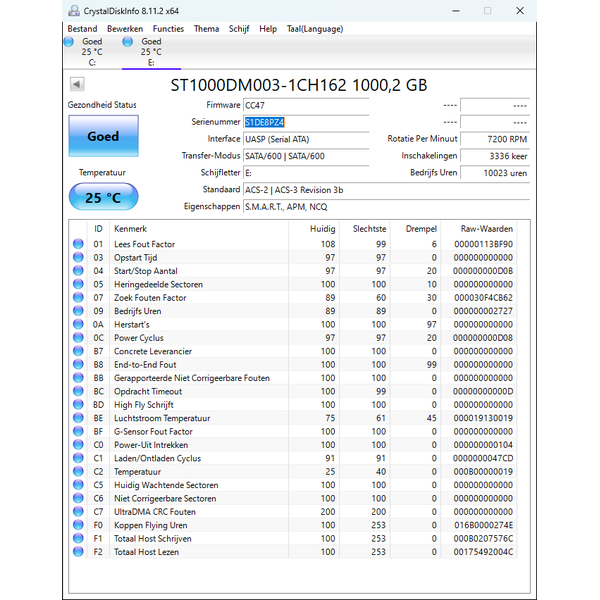
Task: Open the Thema menu
Action: pos(206,29)
